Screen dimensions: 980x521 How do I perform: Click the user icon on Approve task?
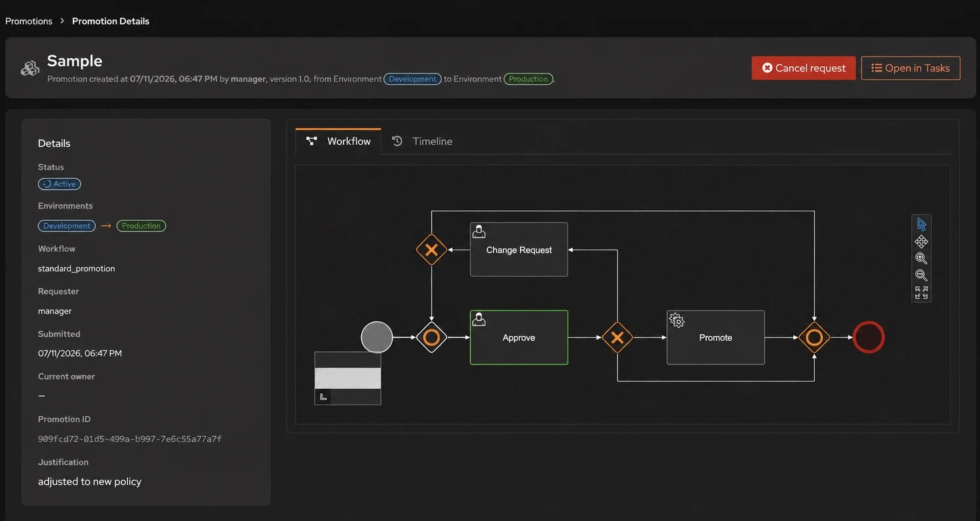[x=479, y=319]
